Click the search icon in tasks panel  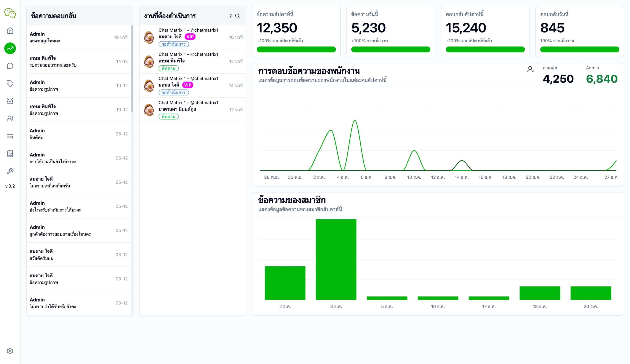coord(237,16)
